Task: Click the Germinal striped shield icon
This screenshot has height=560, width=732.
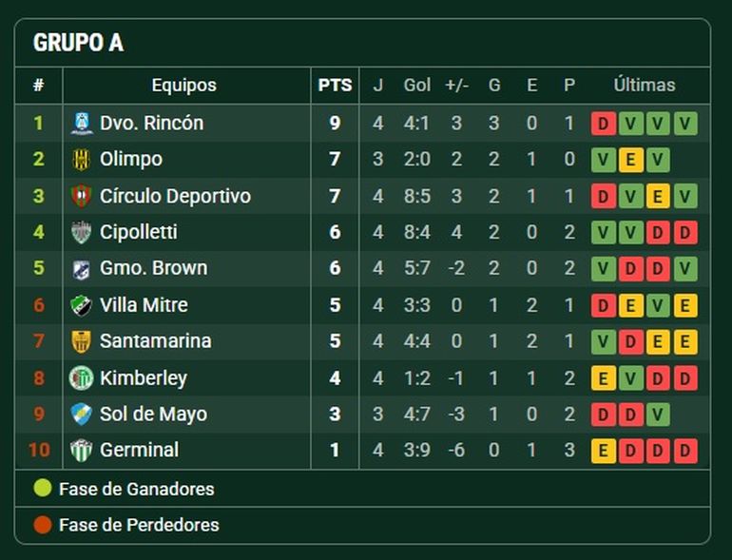Action: pyautogui.click(x=82, y=451)
